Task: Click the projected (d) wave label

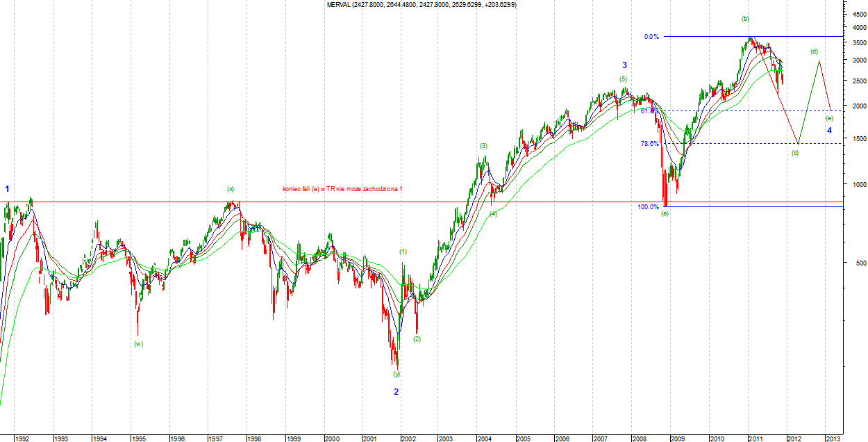Action: 814,51
